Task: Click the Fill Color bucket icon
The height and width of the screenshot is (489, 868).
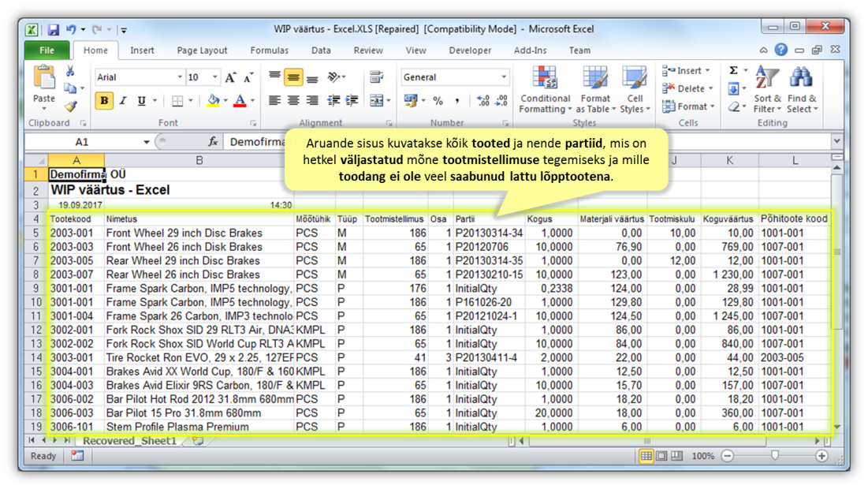Action: tap(213, 101)
